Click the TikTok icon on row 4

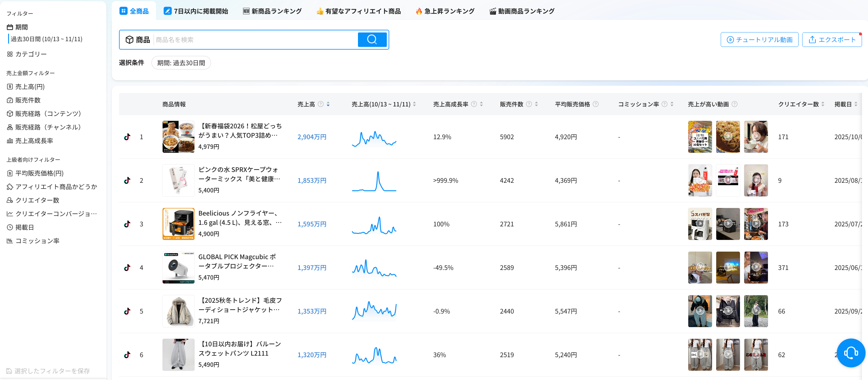pyautogui.click(x=127, y=268)
